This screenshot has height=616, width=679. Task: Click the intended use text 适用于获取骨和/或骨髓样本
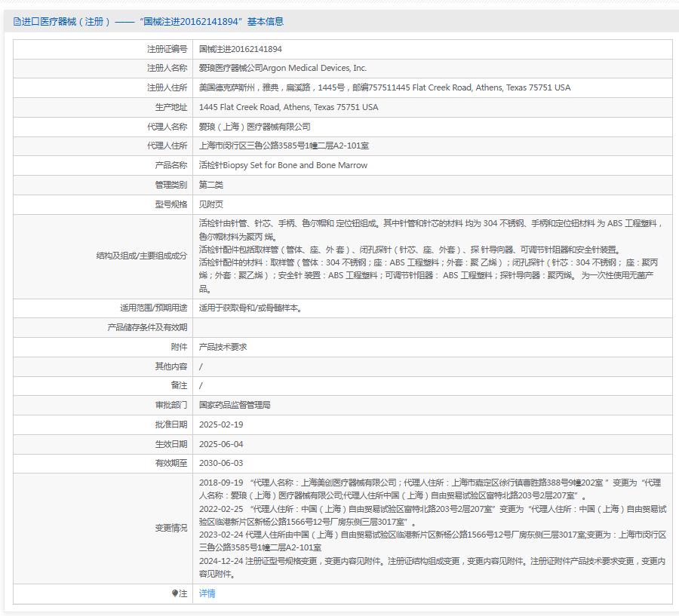coord(250,308)
